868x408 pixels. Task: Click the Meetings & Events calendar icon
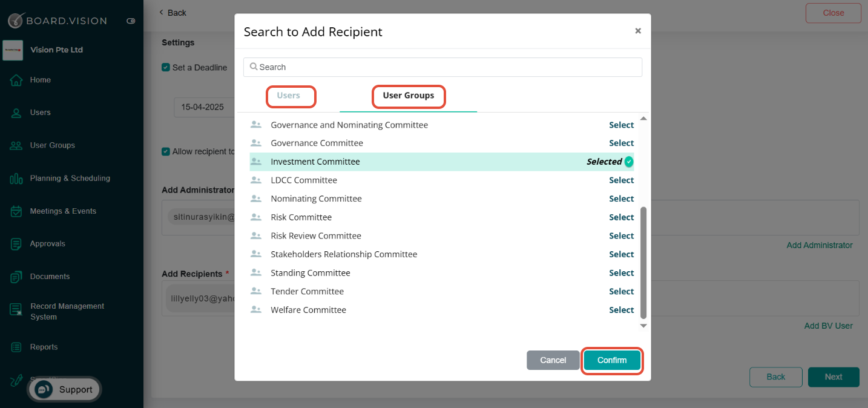pyautogui.click(x=16, y=211)
